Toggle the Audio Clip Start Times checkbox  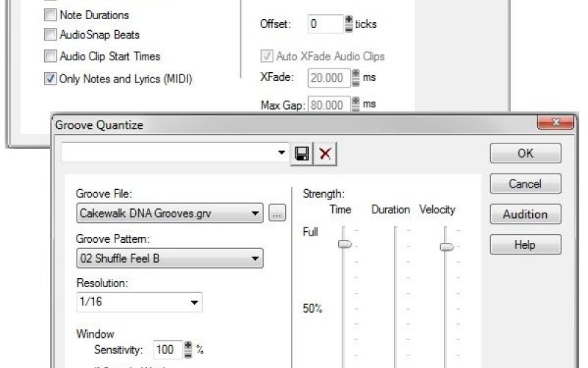click(51, 56)
